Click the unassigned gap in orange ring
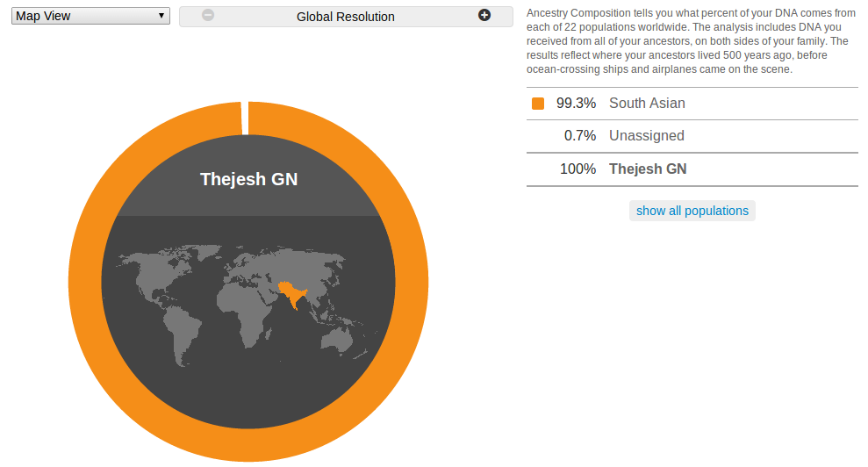Image resolution: width=868 pixels, height=467 pixels. [x=245, y=118]
